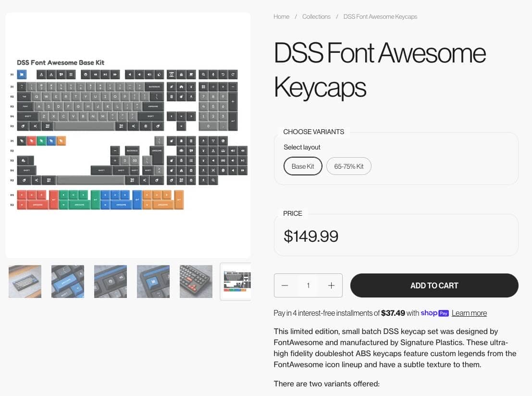Go to Home in the breadcrumb

tap(281, 17)
